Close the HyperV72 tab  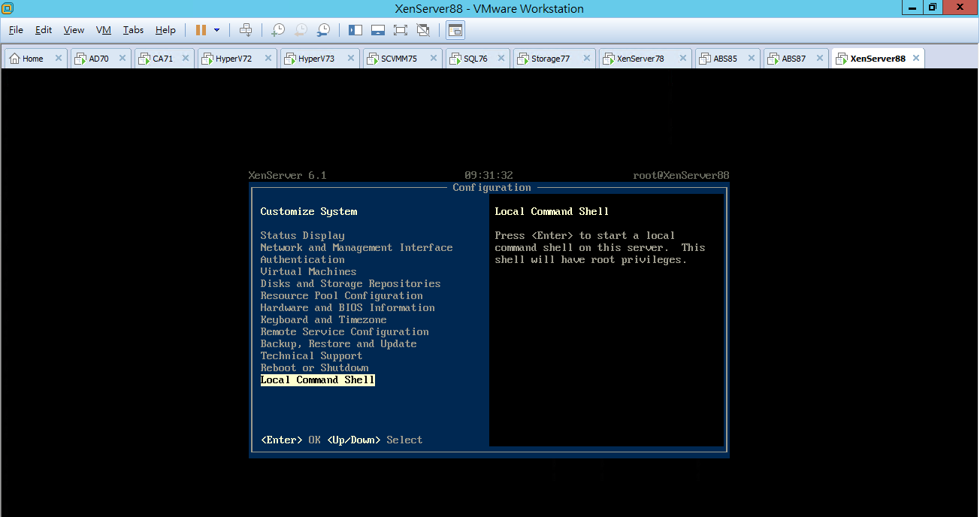268,58
